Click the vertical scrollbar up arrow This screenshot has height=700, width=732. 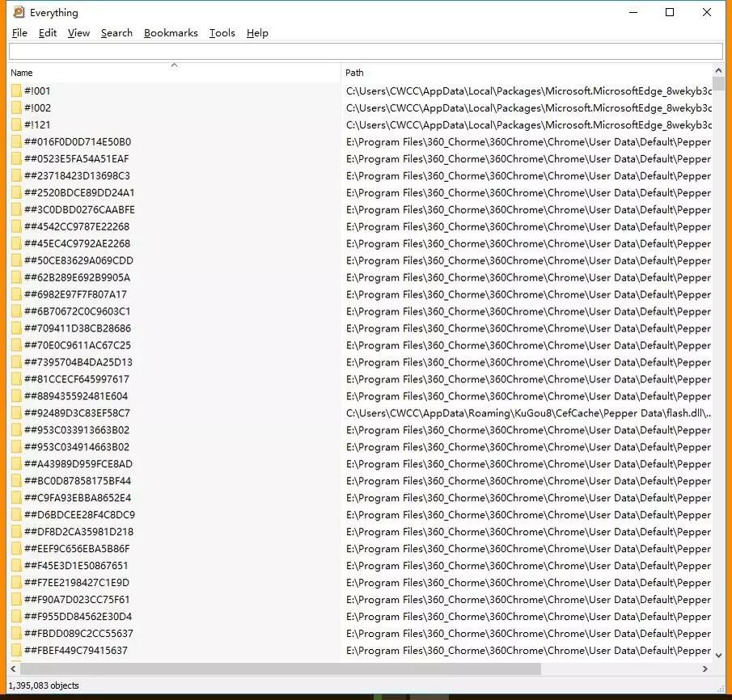pyautogui.click(x=718, y=70)
